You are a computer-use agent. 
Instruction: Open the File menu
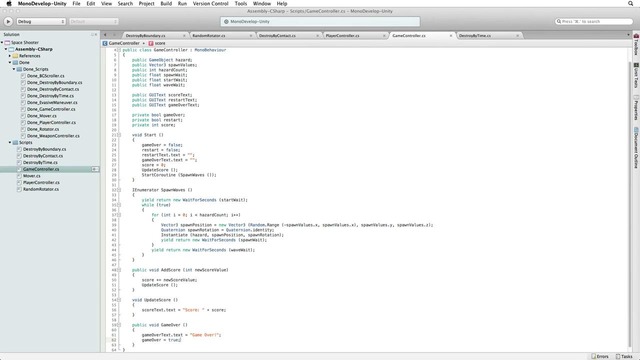pos(76,3)
